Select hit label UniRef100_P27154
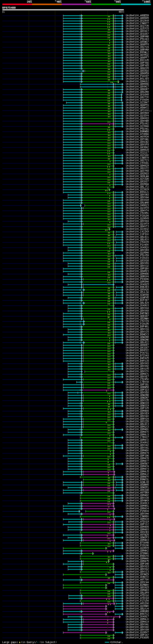 click(137, 601)
